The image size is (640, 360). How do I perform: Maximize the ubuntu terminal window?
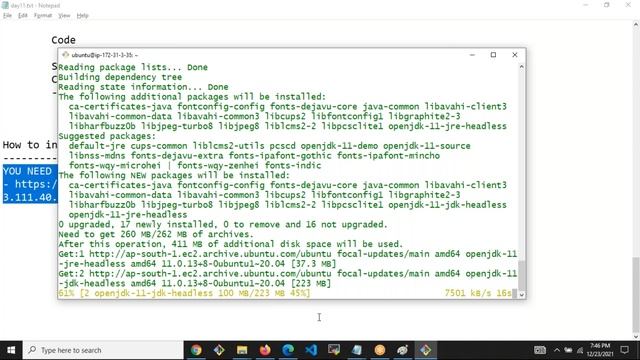tap(493, 55)
